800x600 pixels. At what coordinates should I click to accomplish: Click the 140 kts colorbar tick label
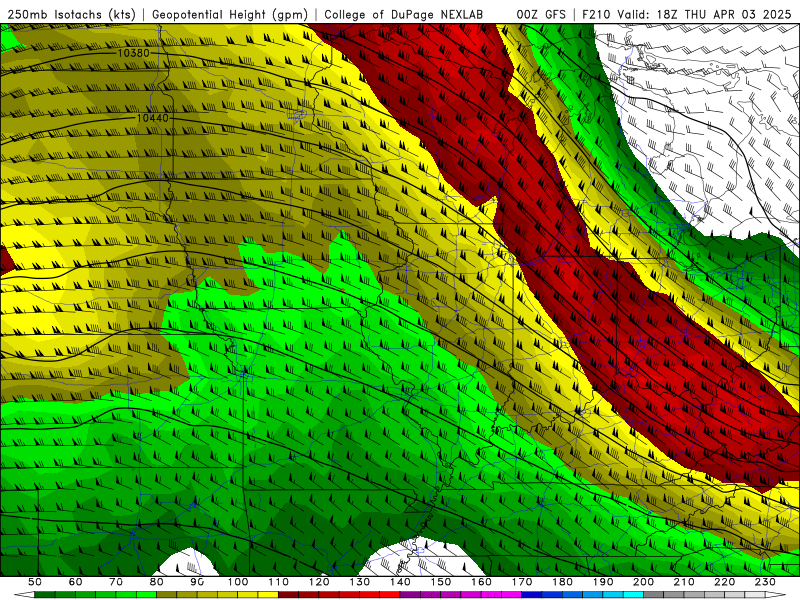(400, 582)
